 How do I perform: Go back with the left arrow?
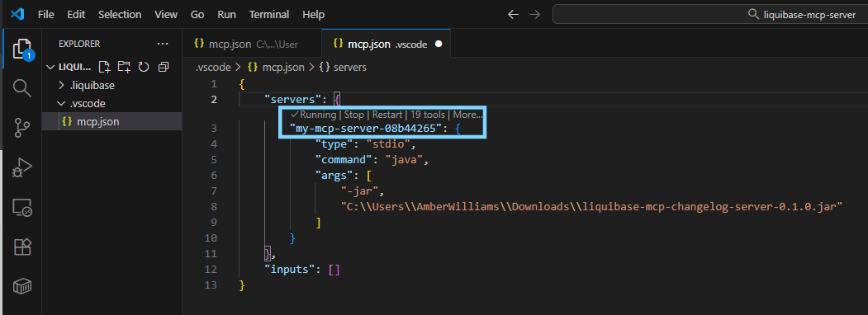[513, 14]
